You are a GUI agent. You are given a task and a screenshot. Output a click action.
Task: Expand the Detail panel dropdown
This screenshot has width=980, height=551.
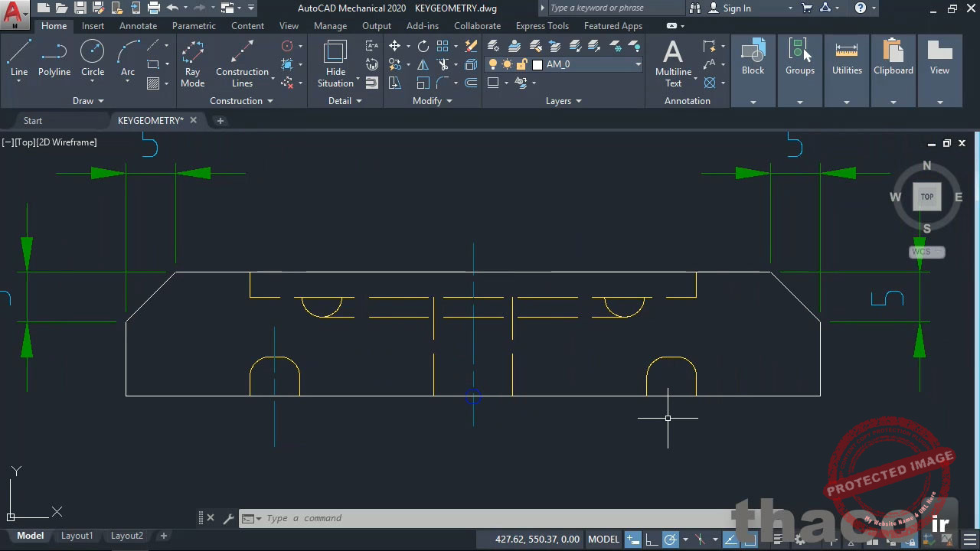(x=345, y=101)
